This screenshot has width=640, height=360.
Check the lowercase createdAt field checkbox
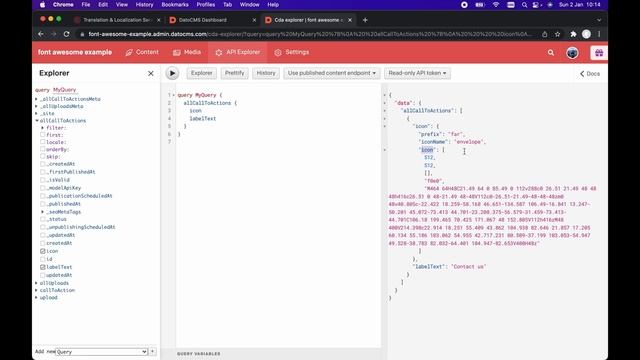pyautogui.click(x=42, y=243)
